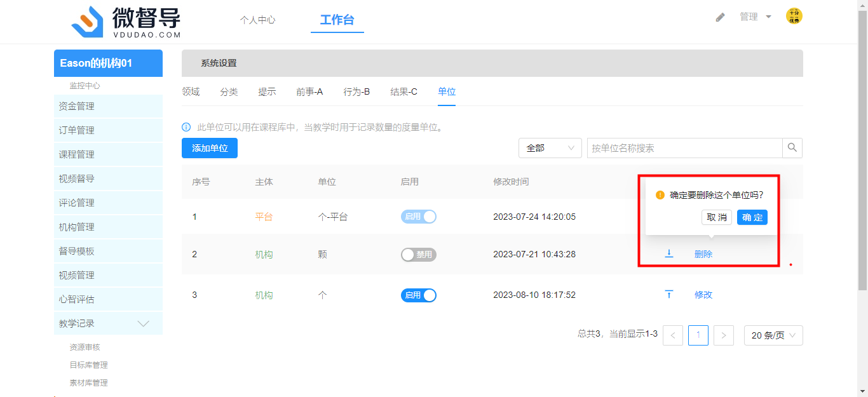Switch to 个人中心 tab
868x397 pixels.
coord(257,20)
